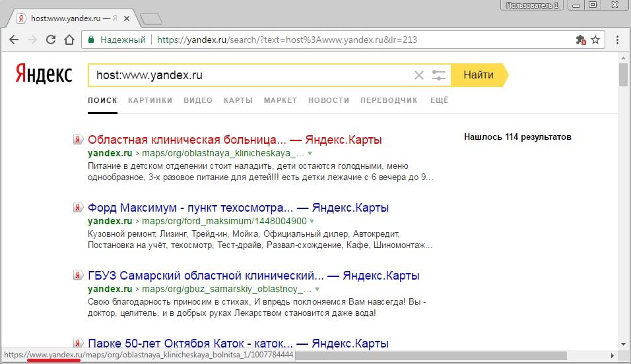Open the НОВОСТИ tab
The image size is (631, 364).
tap(329, 100)
